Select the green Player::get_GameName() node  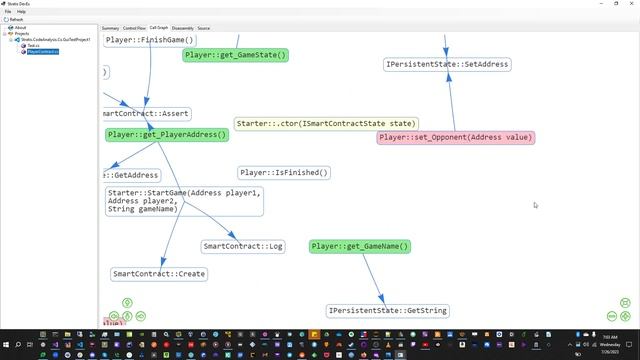360,247
